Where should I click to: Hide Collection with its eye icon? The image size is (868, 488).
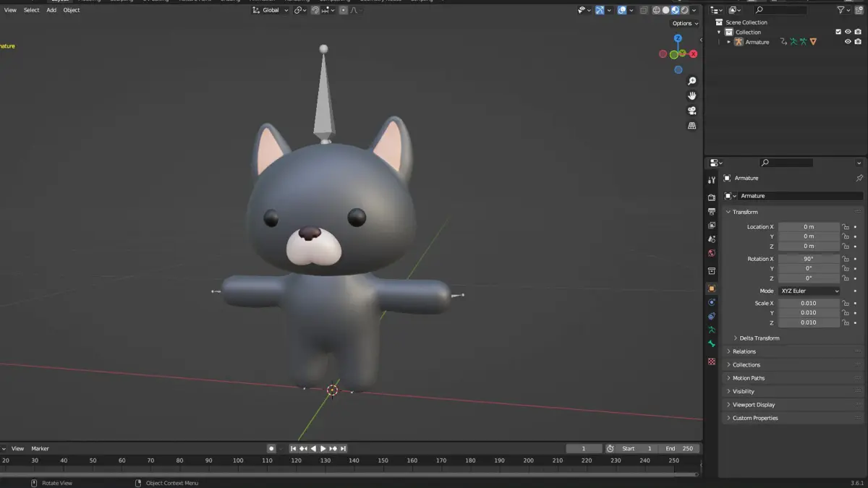(848, 32)
